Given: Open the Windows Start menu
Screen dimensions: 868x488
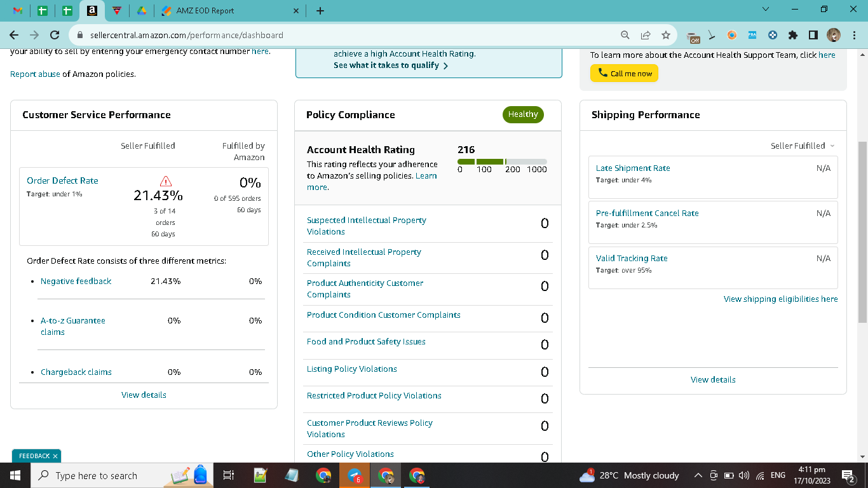Looking at the screenshot, I should [15, 475].
